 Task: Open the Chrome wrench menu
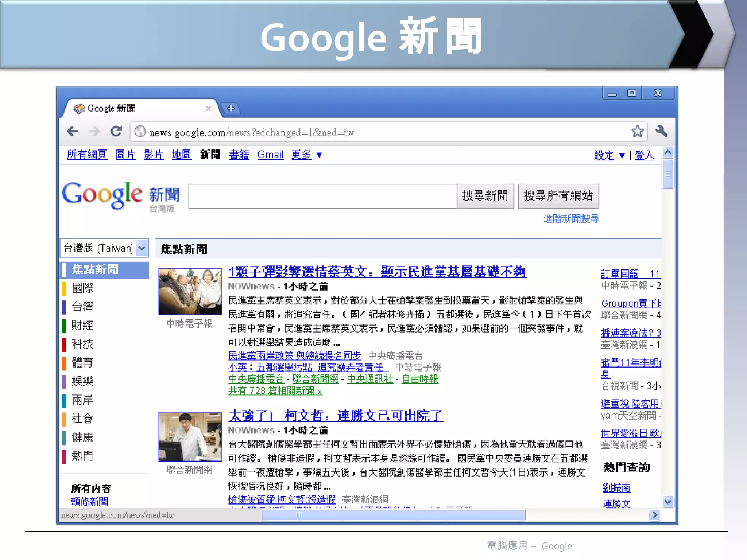point(661,131)
